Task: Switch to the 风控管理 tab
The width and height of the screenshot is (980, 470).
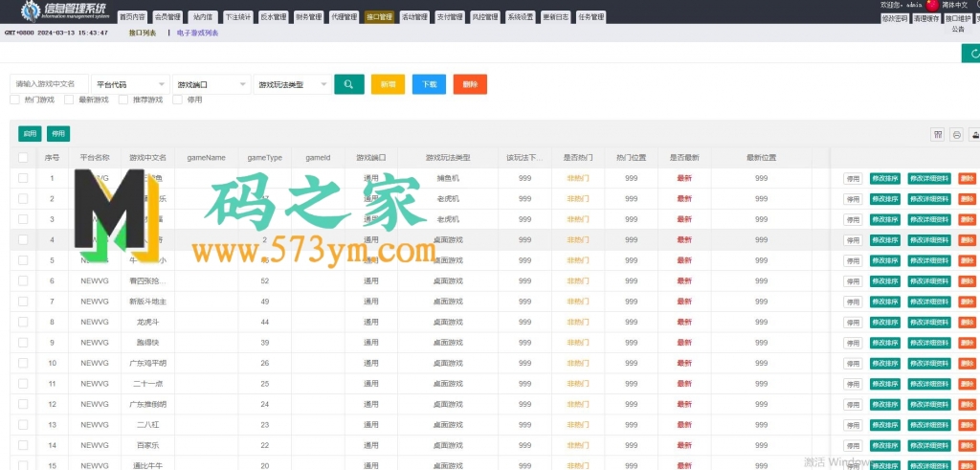Action: pyautogui.click(x=485, y=17)
